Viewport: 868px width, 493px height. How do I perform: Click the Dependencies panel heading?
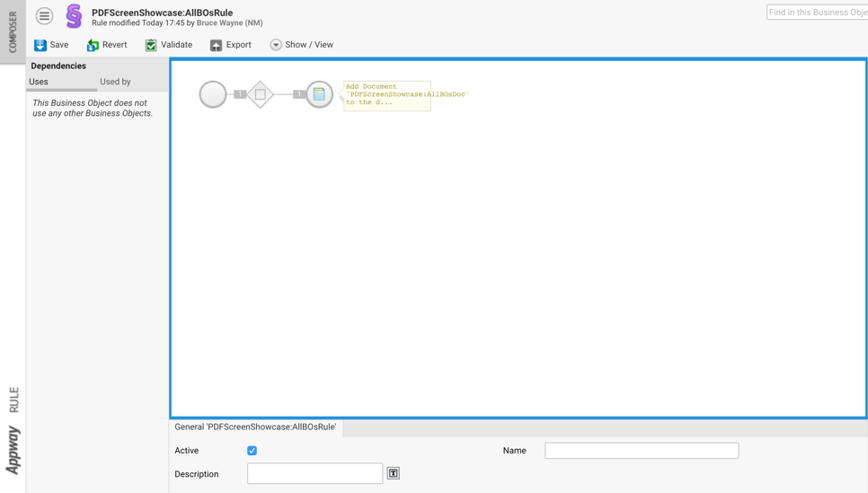58,66
